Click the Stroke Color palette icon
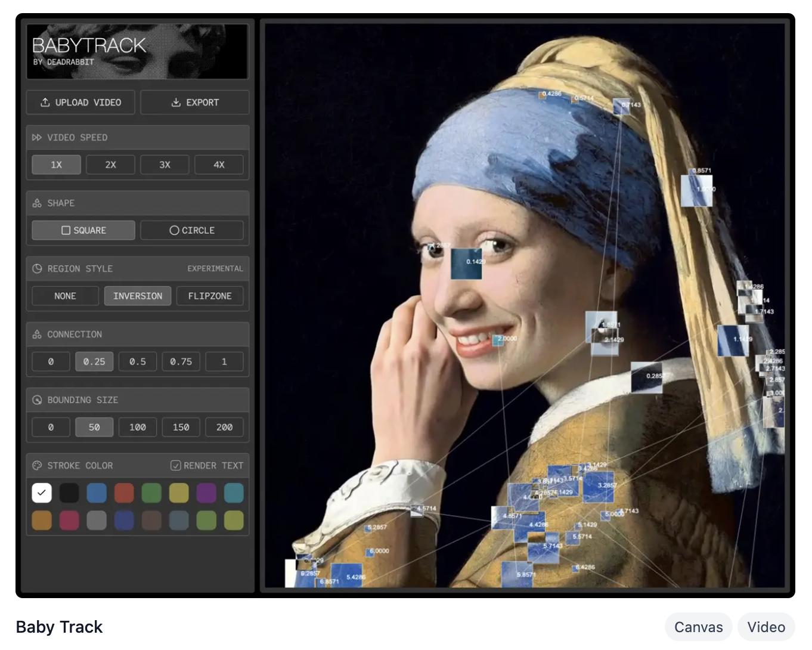Screen dimensions: 812x650 tap(37, 466)
